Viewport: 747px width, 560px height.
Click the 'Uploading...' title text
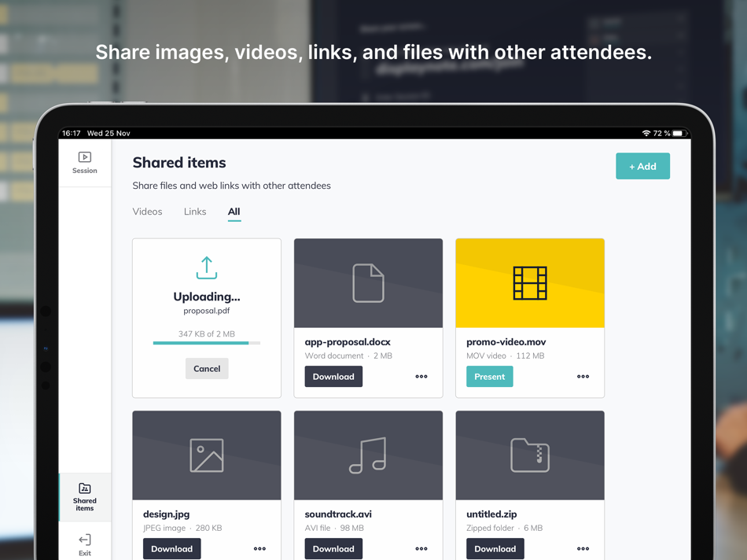(x=207, y=297)
